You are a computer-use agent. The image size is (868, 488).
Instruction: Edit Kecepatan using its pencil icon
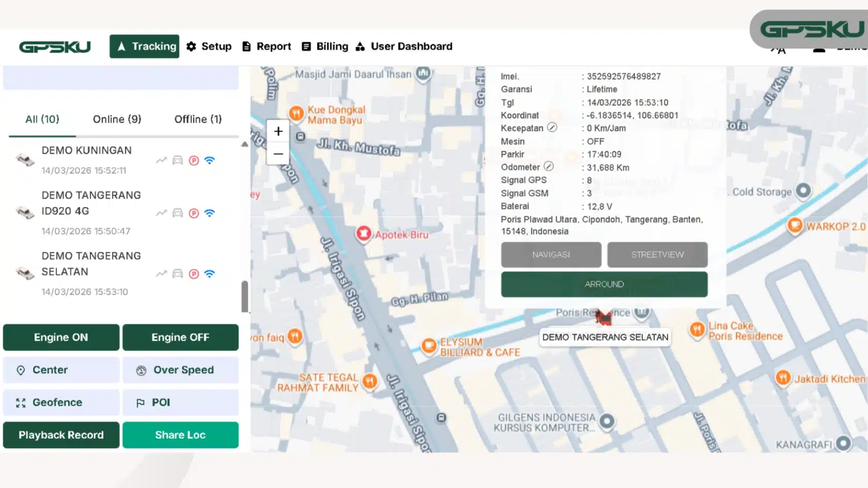coord(552,128)
